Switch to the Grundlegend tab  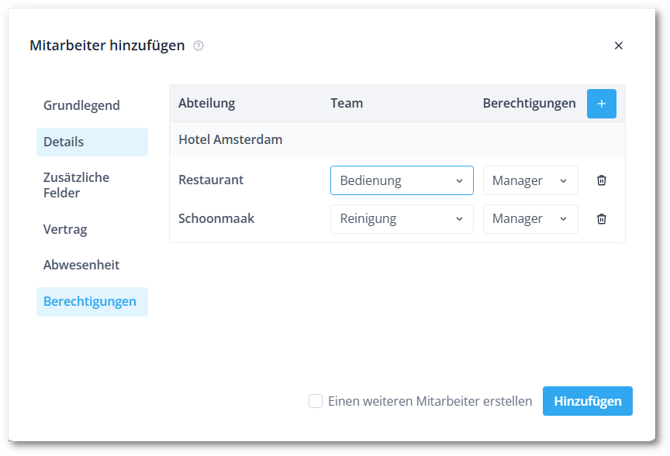(x=82, y=106)
